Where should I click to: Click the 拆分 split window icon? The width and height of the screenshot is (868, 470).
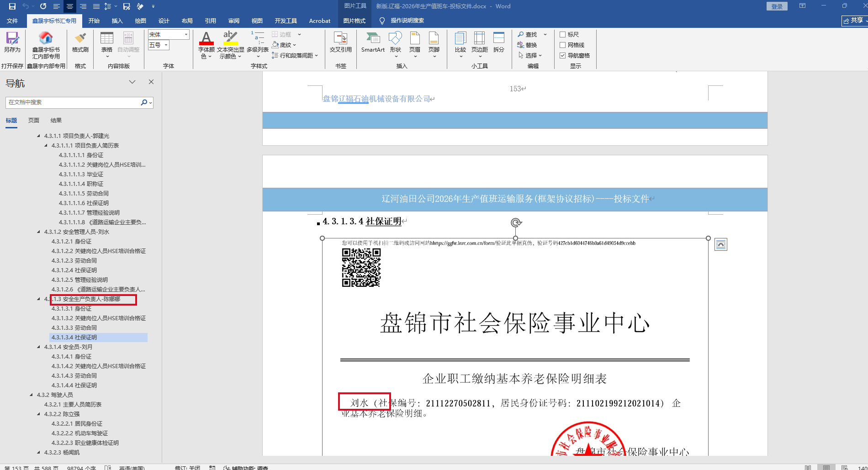point(499,42)
